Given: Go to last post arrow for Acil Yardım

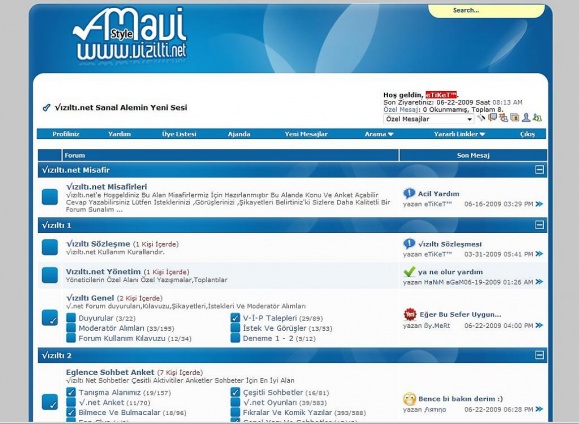Looking at the screenshot, I should [x=539, y=204].
